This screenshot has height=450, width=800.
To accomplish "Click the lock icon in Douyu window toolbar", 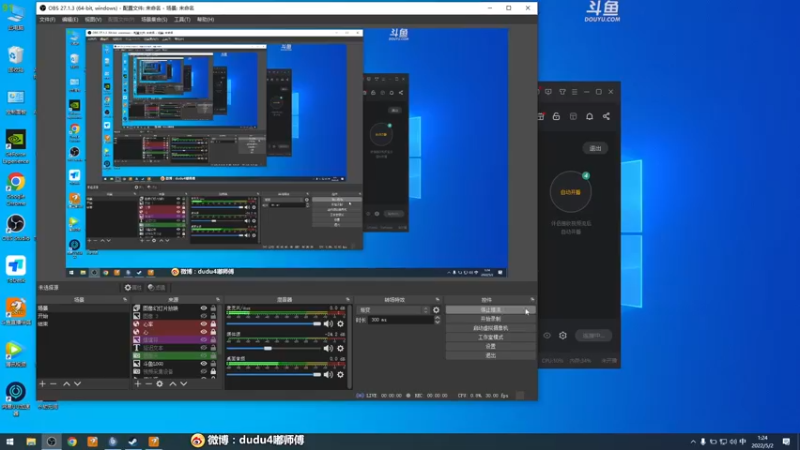I will pos(556,116).
